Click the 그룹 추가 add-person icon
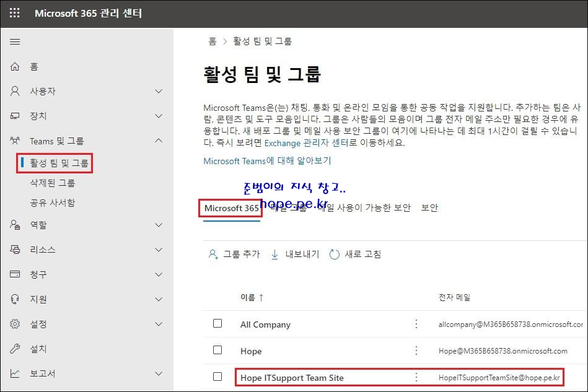This screenshot has width=588, height=392. (x=213, y=255)
